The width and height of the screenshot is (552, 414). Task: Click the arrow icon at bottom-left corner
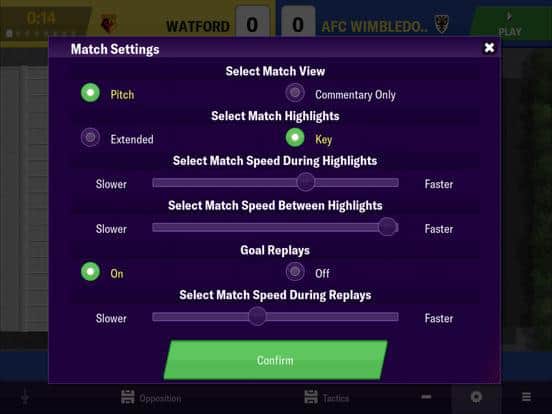(25, 398)
